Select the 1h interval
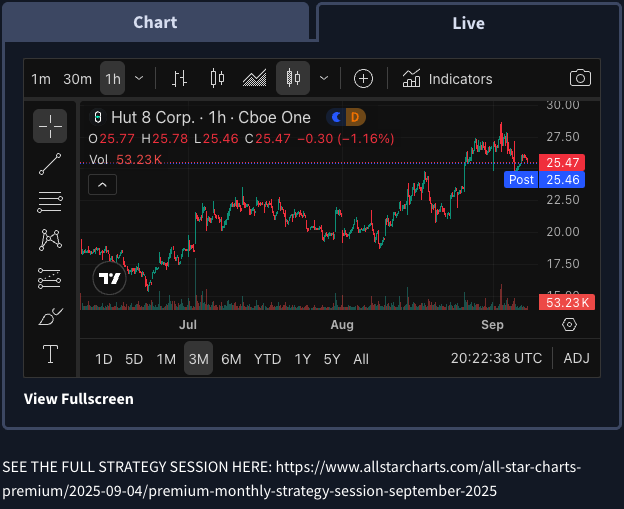 click(113, 78)
